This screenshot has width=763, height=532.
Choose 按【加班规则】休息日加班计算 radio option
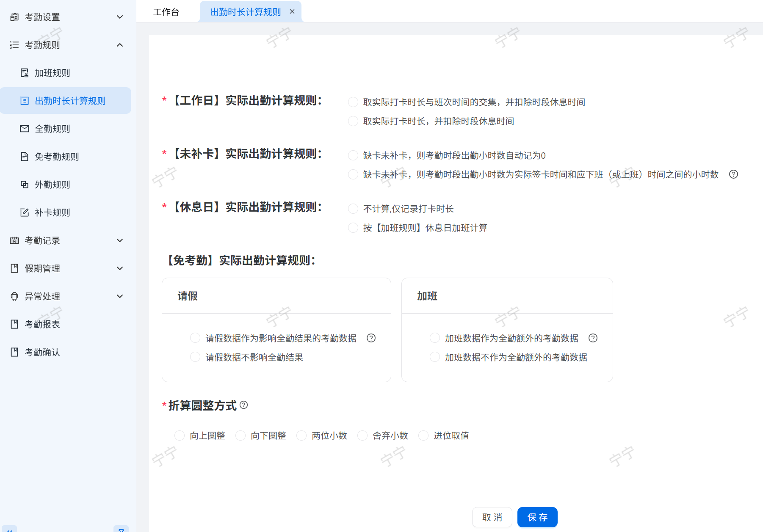353,228
